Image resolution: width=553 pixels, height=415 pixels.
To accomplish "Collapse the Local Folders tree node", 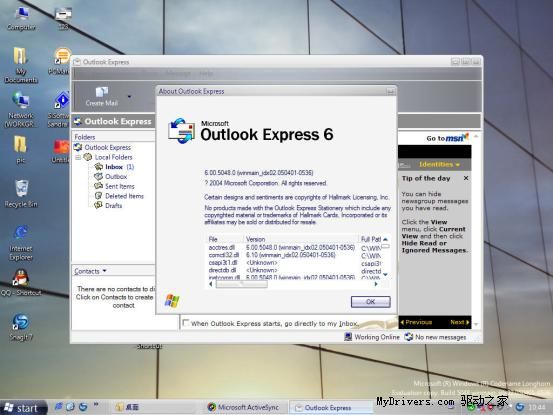I will 78,157.
